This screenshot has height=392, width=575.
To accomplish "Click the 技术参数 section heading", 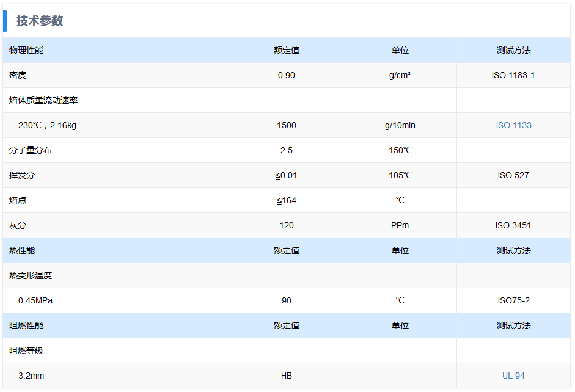I will pyautogui.click(x=40, y=21).
